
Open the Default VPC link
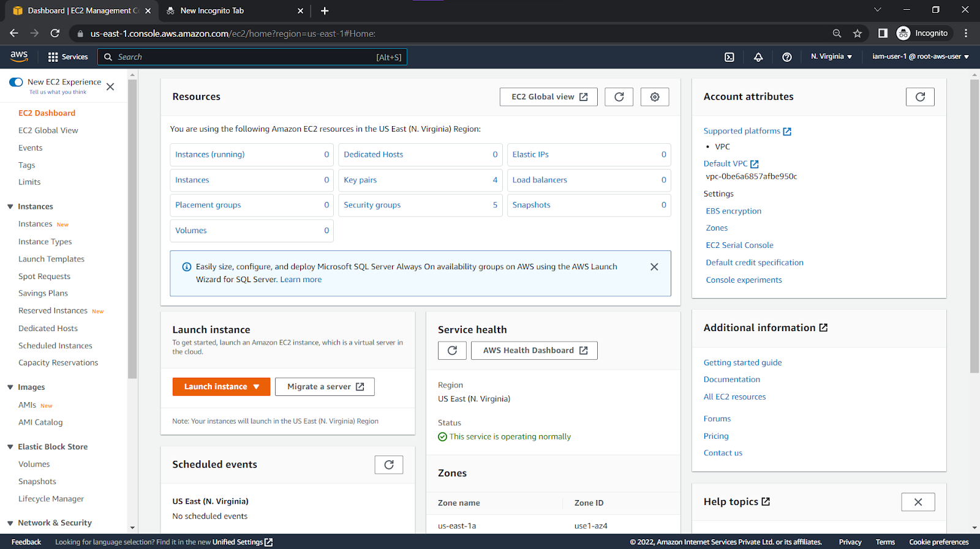click(x=731, y=164)
